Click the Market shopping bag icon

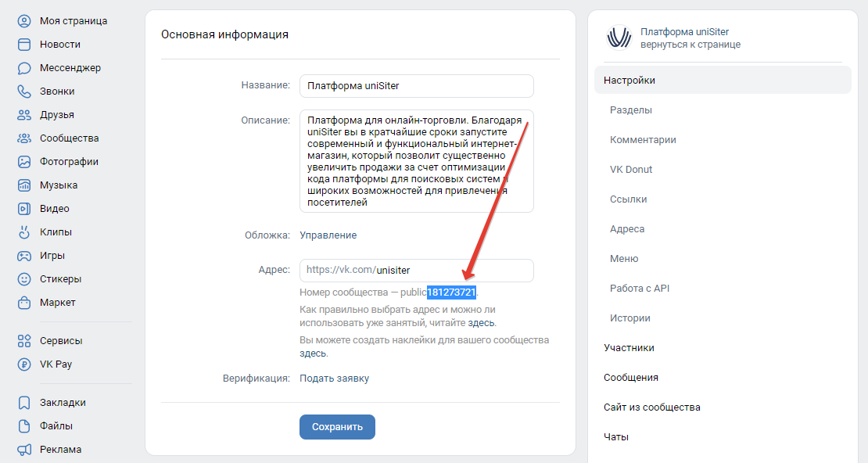(x=25, y=303)
